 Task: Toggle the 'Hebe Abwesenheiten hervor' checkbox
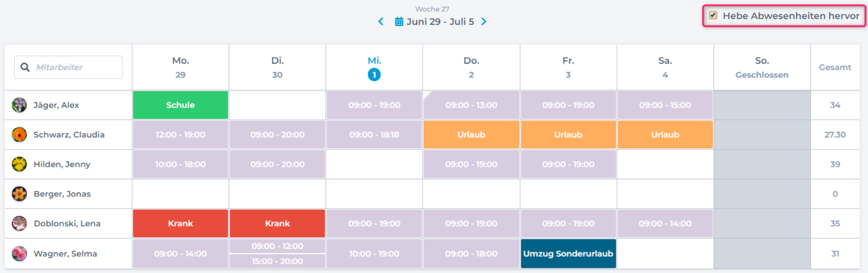click(713, 16)
